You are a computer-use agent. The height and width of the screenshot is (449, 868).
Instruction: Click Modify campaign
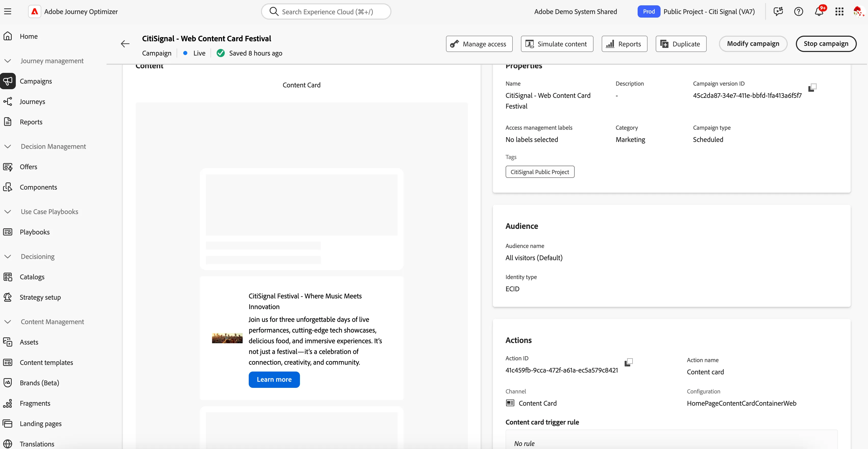tap(753, 44)
